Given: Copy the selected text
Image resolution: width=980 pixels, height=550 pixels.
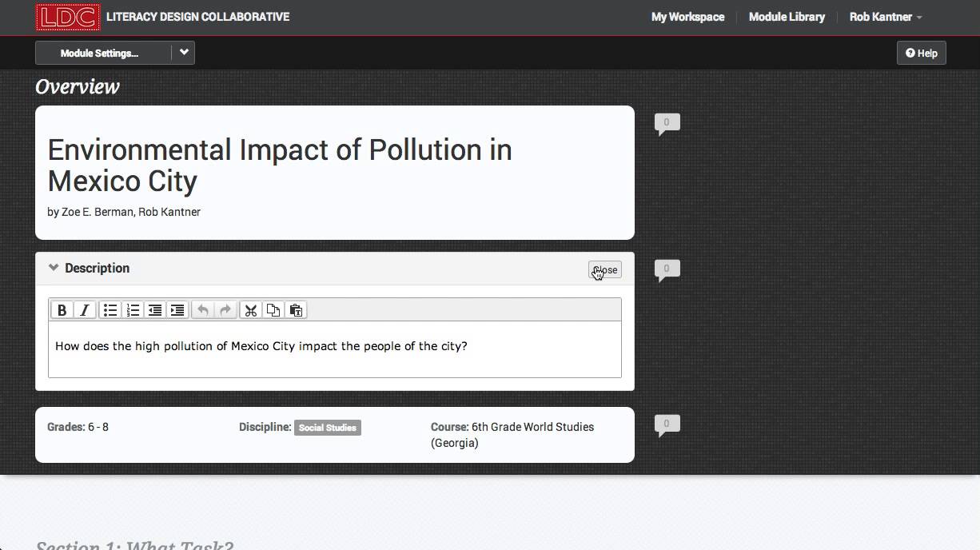Looking at the screenshot, I should click(273, 310).
